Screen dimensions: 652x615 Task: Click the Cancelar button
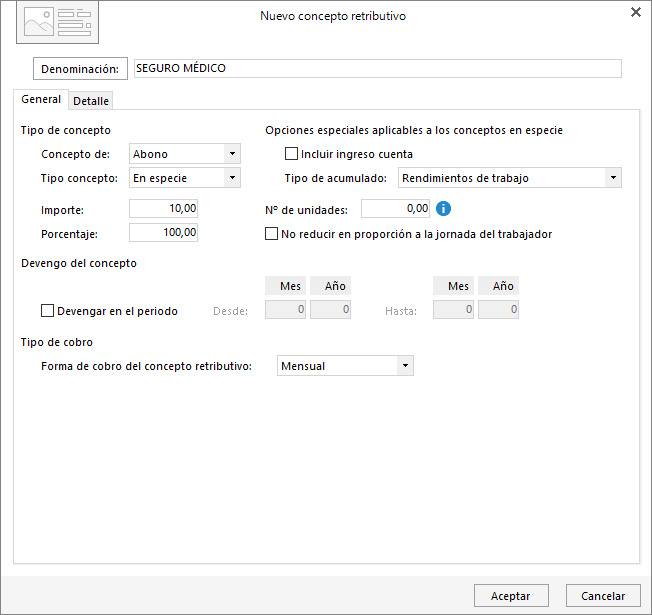pos(603,596)
